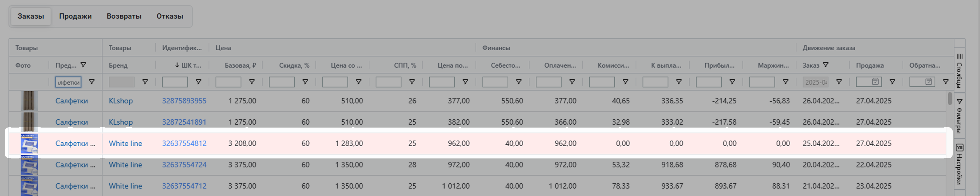Open filter options for the Бренд column
Viewport: 980px width, 196px height.
(x=145, y=82)
